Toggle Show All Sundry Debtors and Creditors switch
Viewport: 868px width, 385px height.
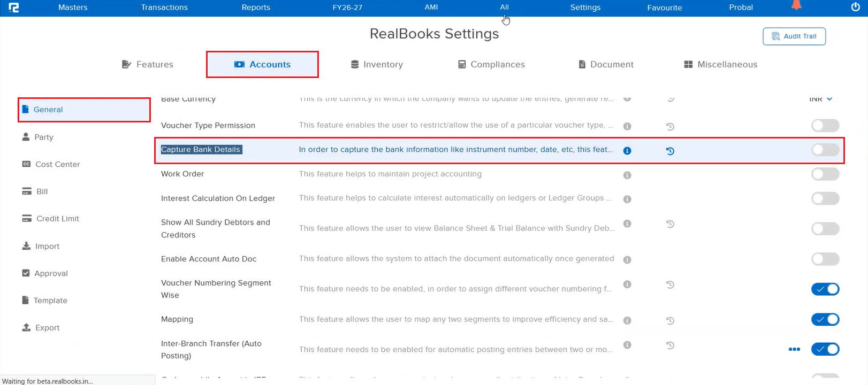tap(825, 229)
